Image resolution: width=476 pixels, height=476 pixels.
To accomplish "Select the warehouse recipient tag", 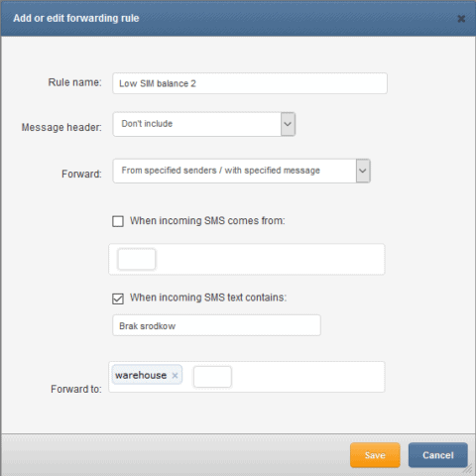I will [141, 375].
